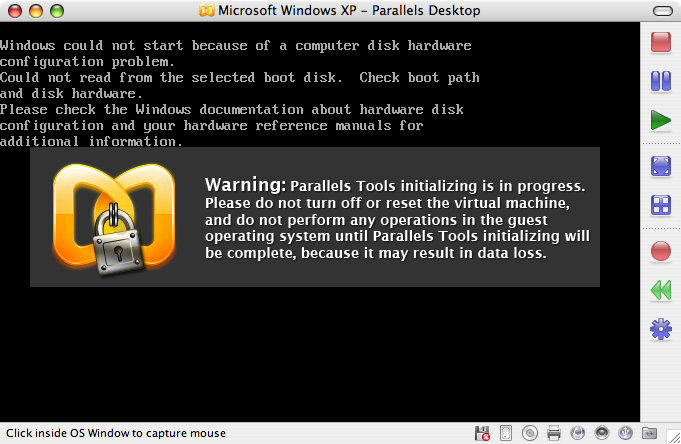Screen dimensions: 681x444
Task: Click the toolbar toggle pill in the title bar
Action: (663, 11)
